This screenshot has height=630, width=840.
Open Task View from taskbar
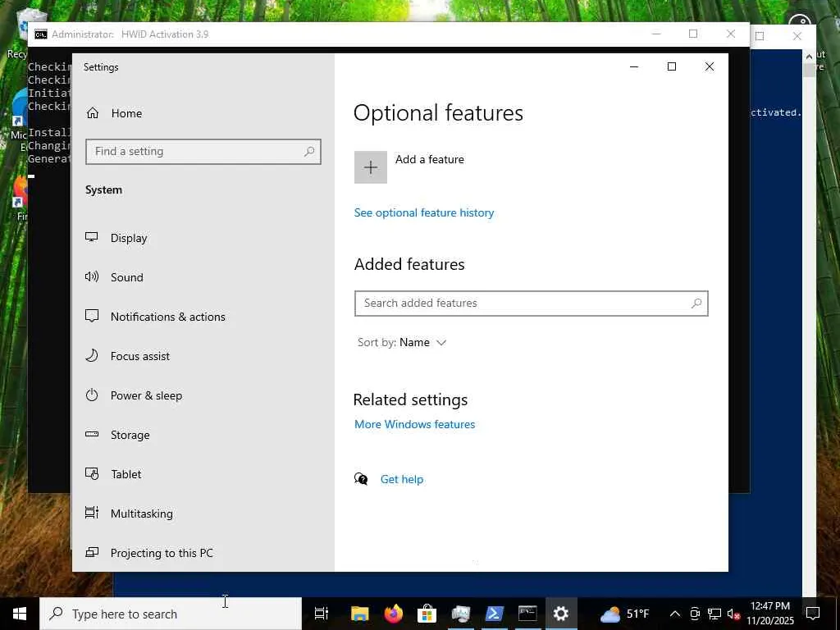[x=322, y=614]
